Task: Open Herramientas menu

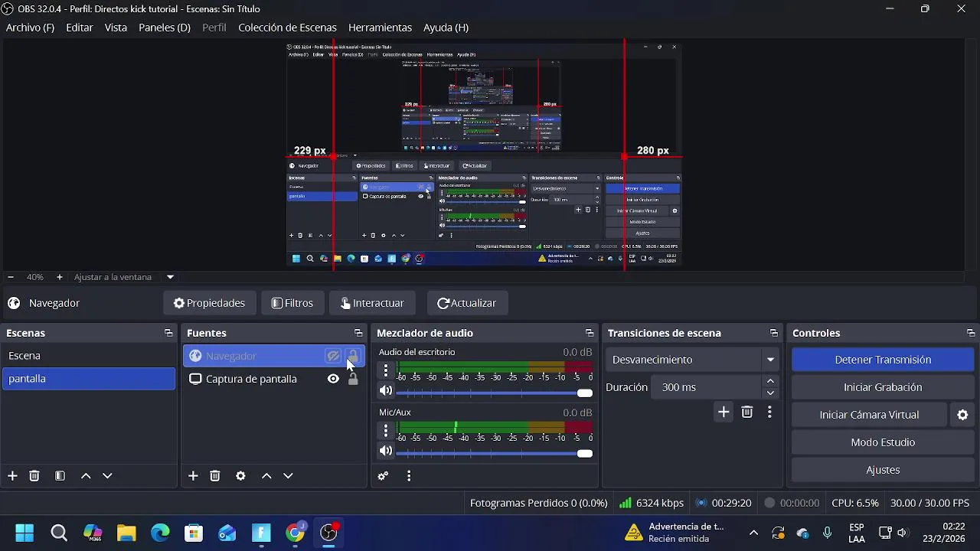Action: tap(380, 28)
